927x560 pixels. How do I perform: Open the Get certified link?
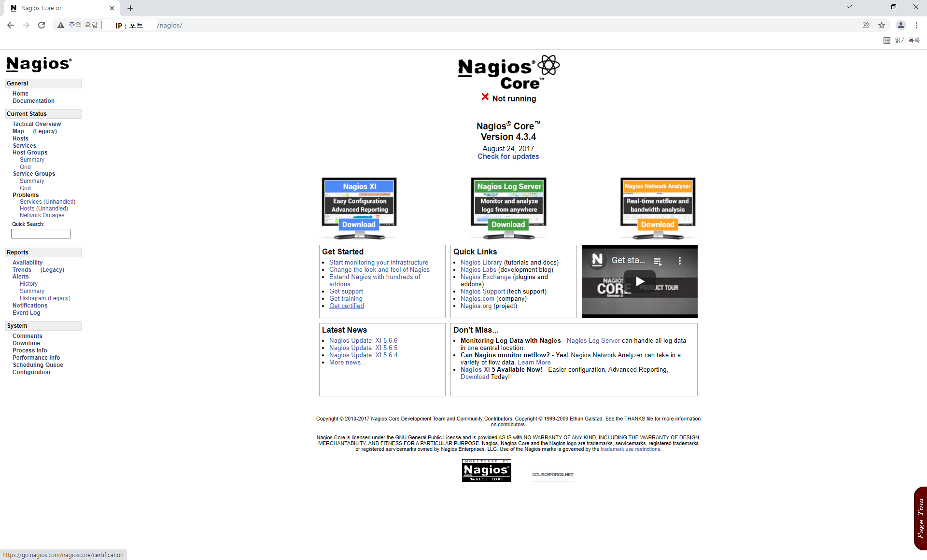tap(347, 306)
